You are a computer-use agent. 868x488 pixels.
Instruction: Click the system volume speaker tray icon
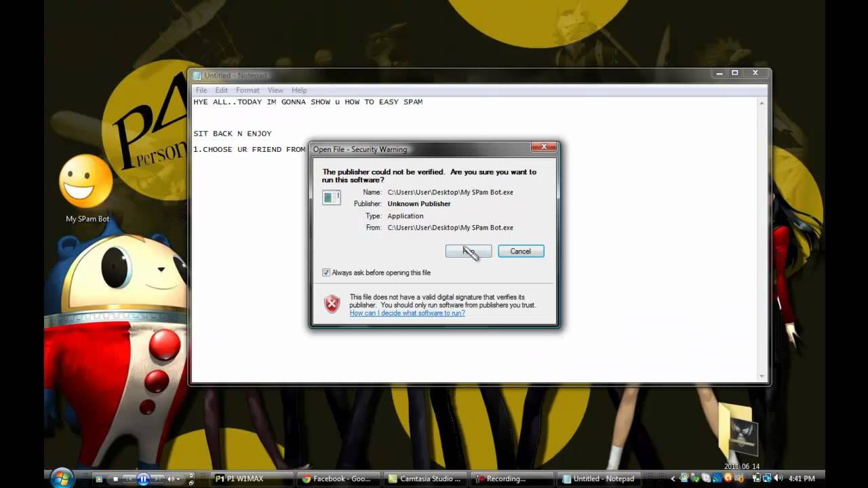pyautogui.click(x=778, y=478)
